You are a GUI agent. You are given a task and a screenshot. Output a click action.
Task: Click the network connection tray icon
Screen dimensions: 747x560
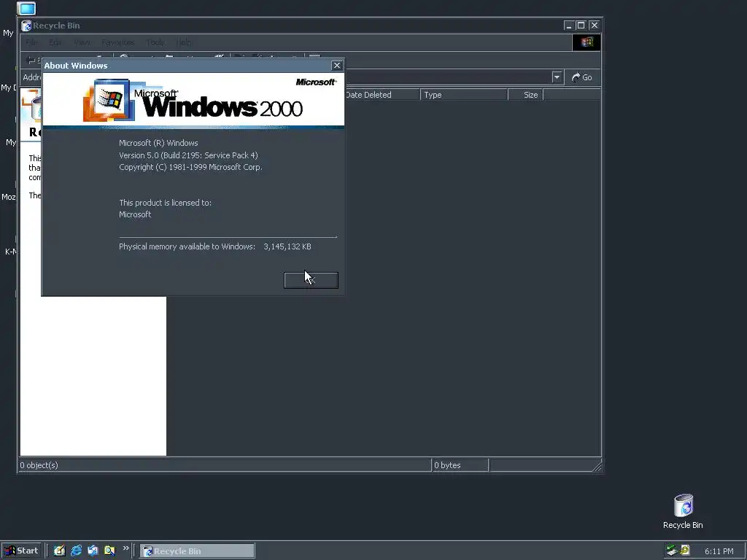(672, 551)
